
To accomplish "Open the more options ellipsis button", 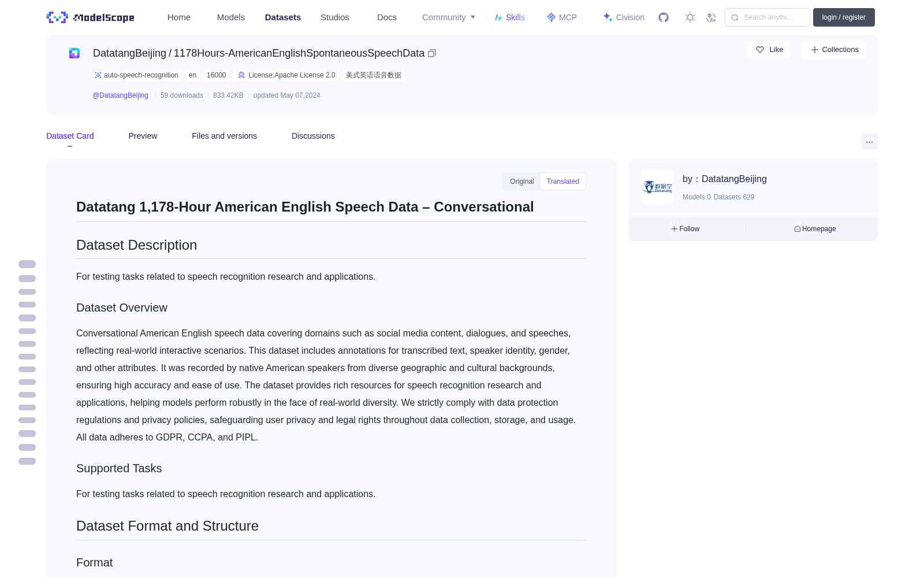I will pos(869,142).
